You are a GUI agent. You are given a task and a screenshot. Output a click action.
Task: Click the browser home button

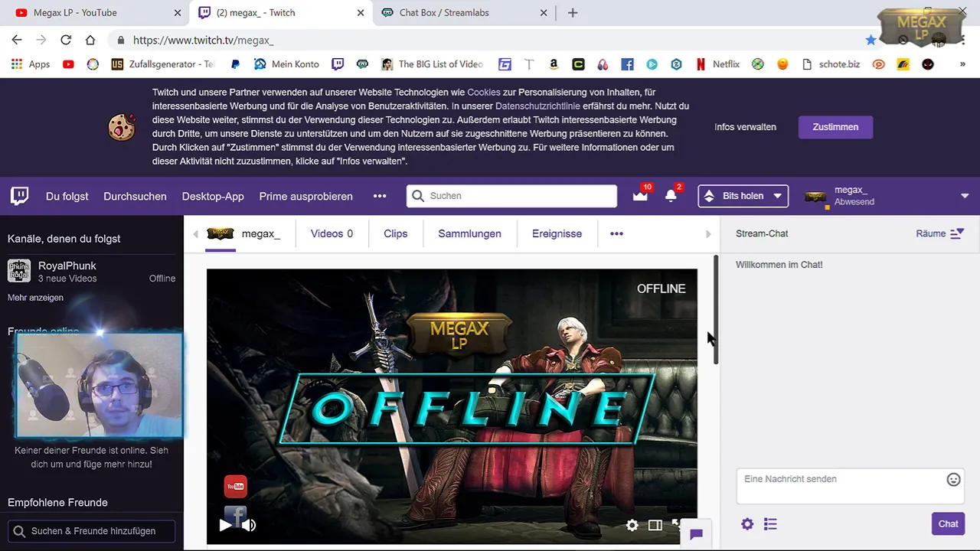[x=90, y=40]
